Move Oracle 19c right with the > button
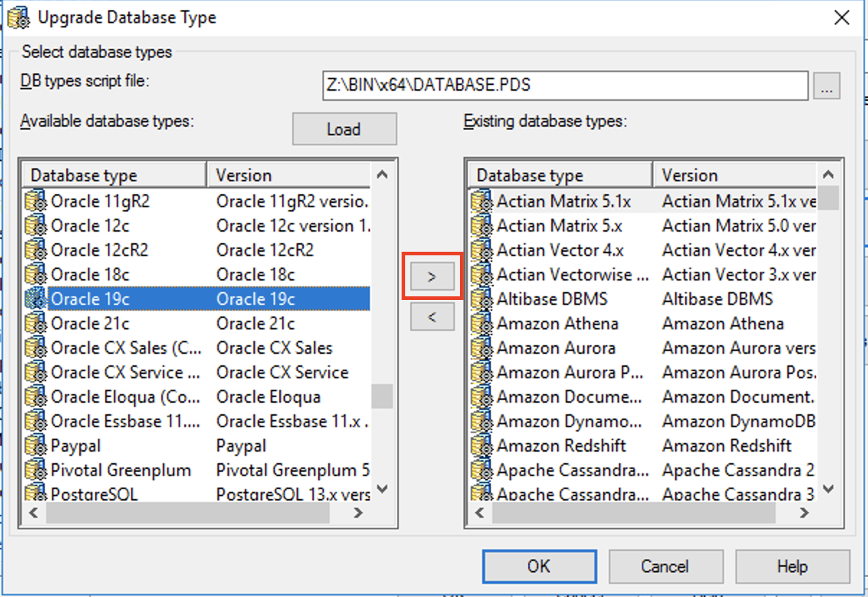This screenshot has width=868, height=597. click(x=431, y=275)
